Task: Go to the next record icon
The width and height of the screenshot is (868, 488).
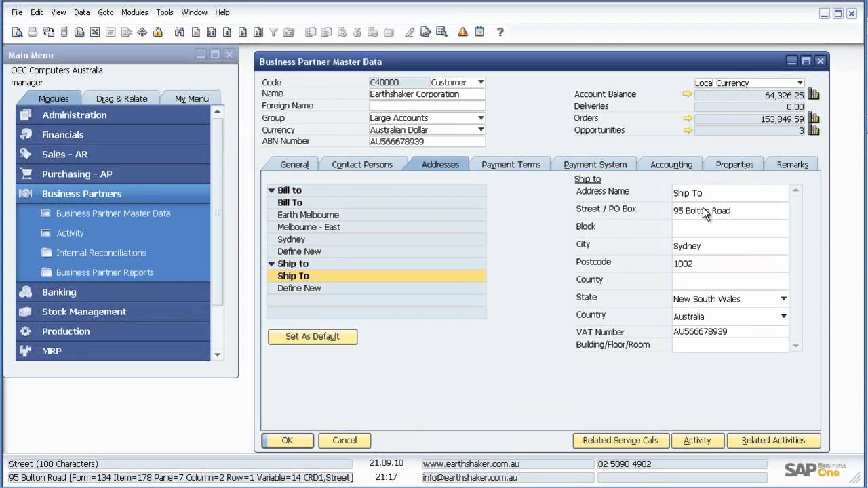Action: [x=242, y=32]
